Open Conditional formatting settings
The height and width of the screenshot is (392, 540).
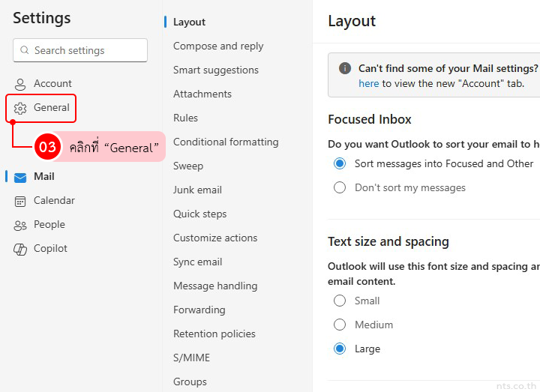coord(226,142)
